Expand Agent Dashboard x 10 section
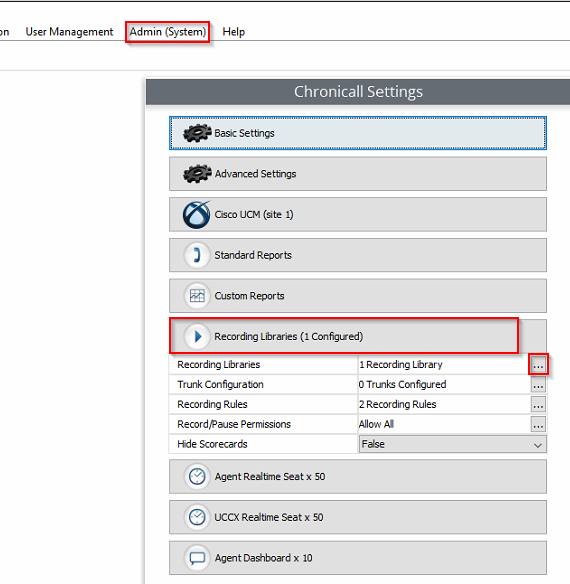The width and height of the screenshot is (570, 584). coord(358,558)
